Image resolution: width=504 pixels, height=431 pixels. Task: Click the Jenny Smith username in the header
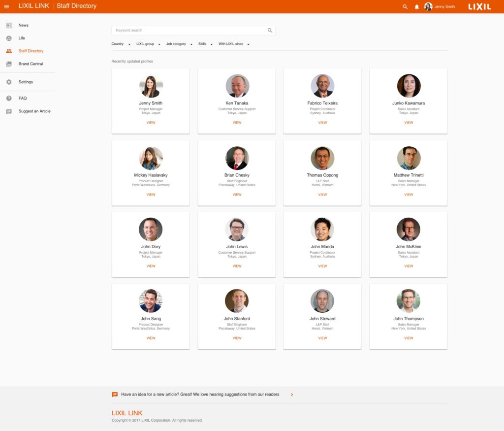tap(444, 6)
